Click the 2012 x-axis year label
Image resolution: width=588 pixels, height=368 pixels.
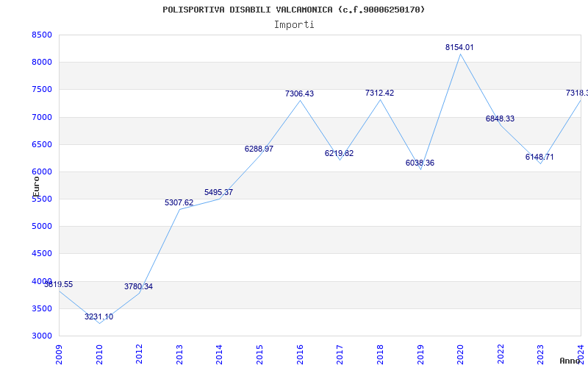click(139, 354)
